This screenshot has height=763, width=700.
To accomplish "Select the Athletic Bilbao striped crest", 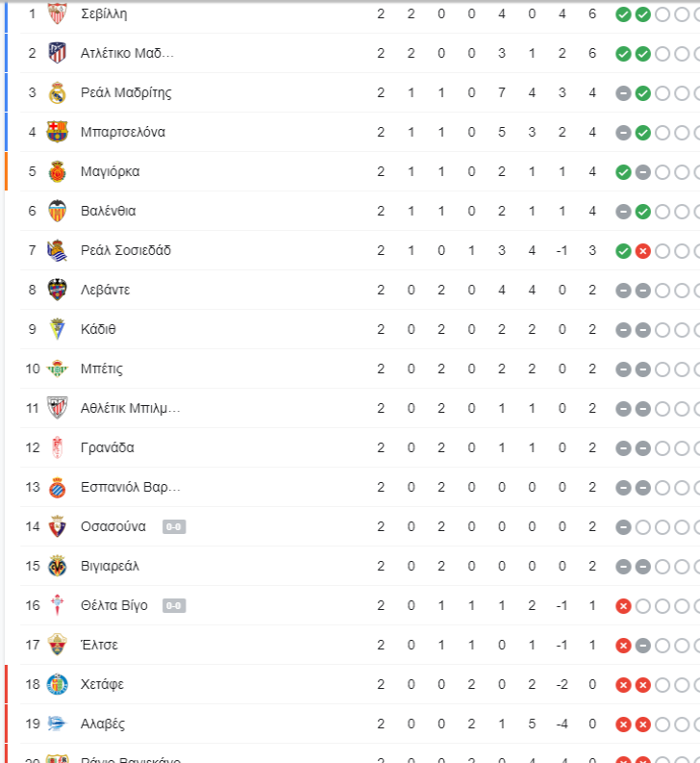I will [x=58, y=408].
